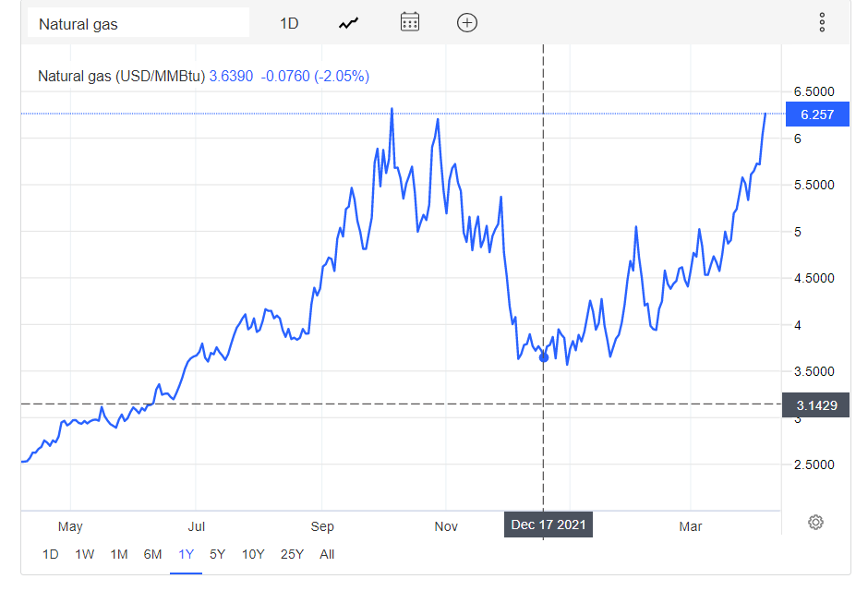Add a comparison with the plus icon

click(x=467, y=23)
